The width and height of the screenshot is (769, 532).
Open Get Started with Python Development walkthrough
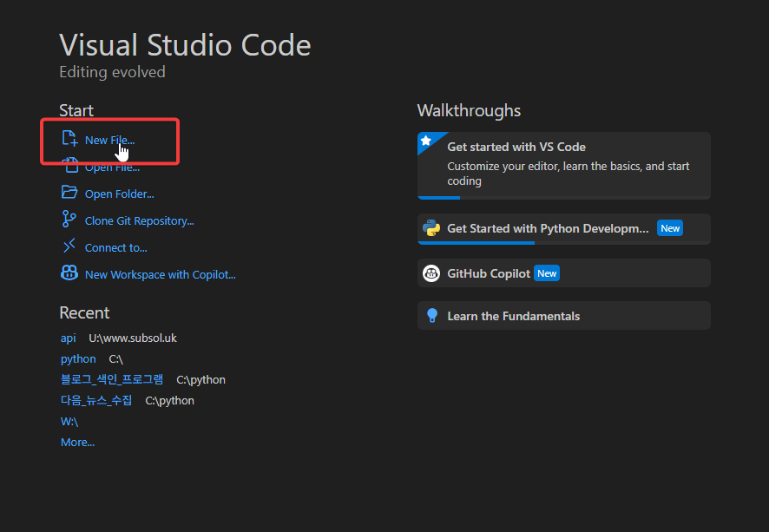click(564, 229)
